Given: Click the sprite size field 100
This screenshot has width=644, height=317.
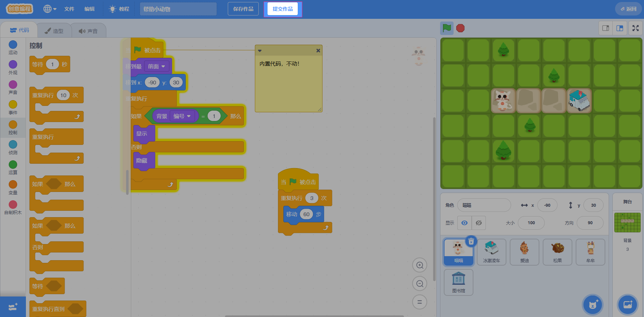Looking at the screenshot, I should 531,223.
